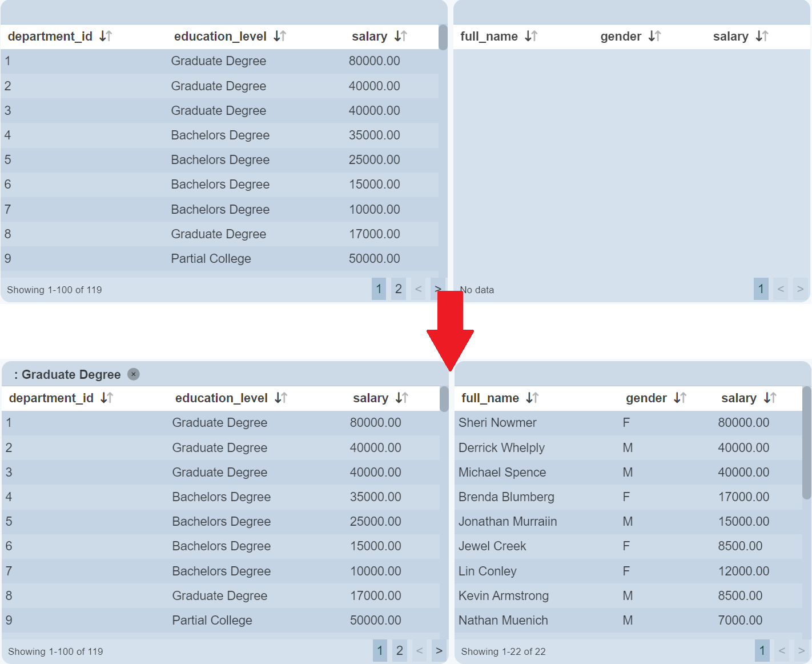This screenshot has width=812, height=664.
Task: Sort department_id in the bottom-left table
Action: click(107, 398)
